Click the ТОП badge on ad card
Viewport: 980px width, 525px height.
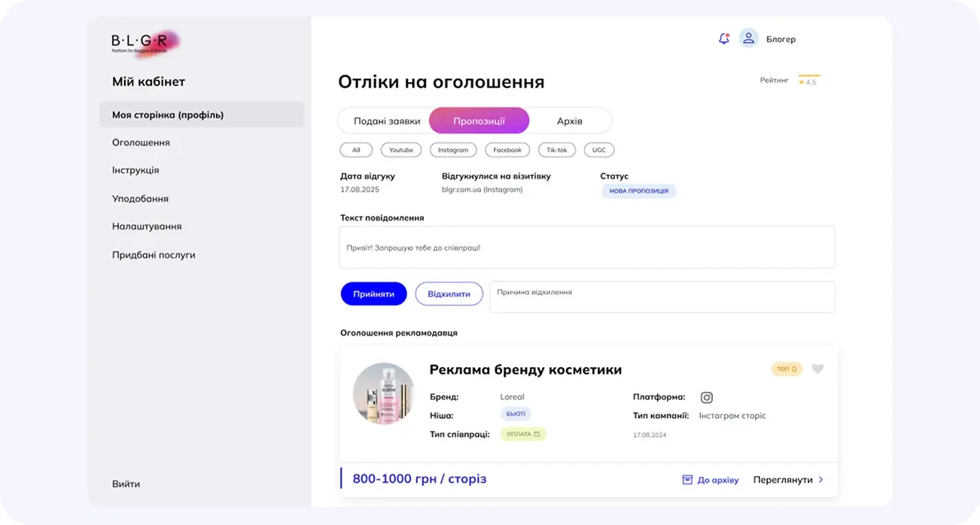787,369
